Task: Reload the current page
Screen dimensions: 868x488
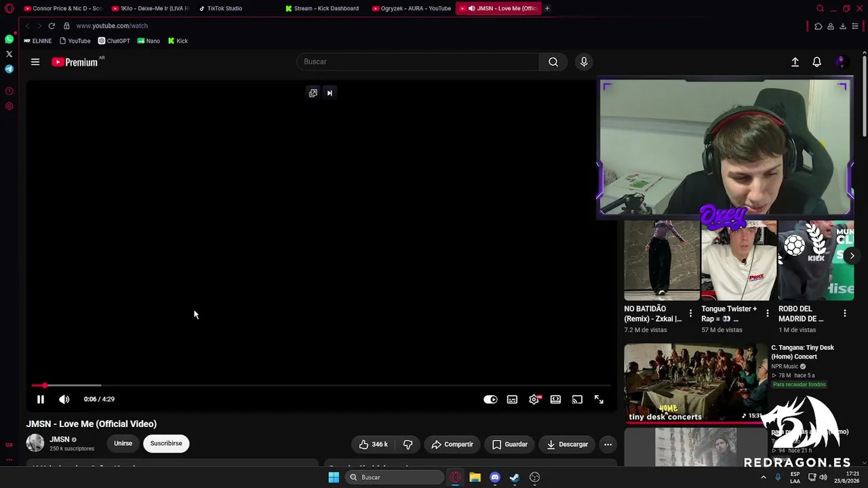Action: pyautogui.click(x=52, y=26)
